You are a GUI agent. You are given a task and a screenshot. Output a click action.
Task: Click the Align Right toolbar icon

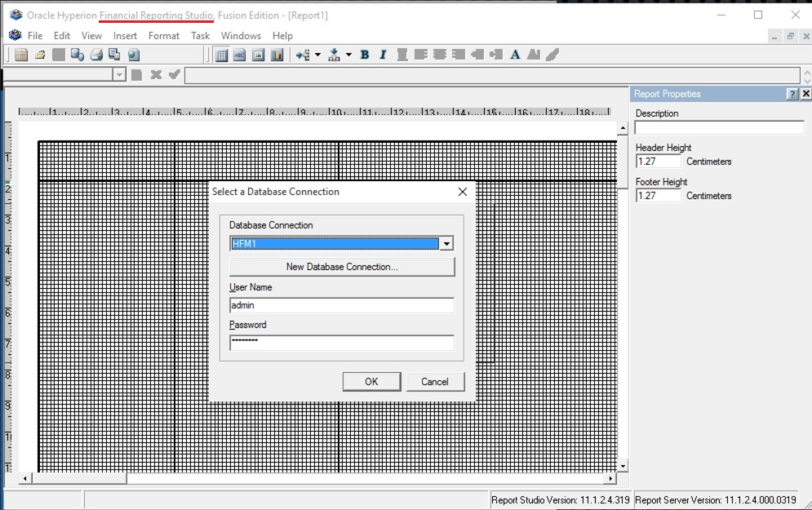click(x=458, y=55)
